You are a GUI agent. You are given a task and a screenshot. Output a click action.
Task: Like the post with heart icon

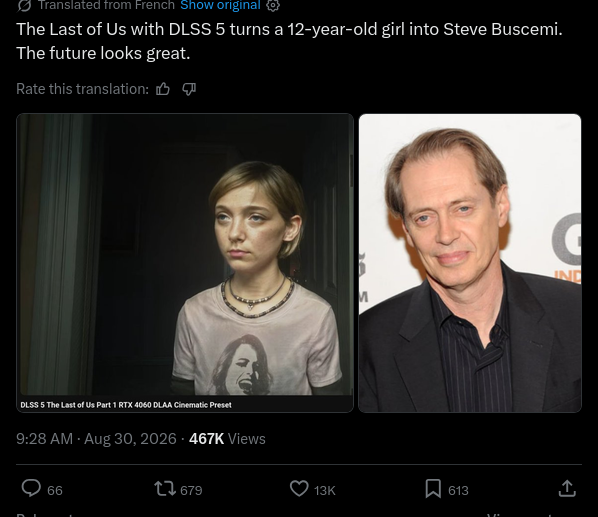tap(299, 489)
